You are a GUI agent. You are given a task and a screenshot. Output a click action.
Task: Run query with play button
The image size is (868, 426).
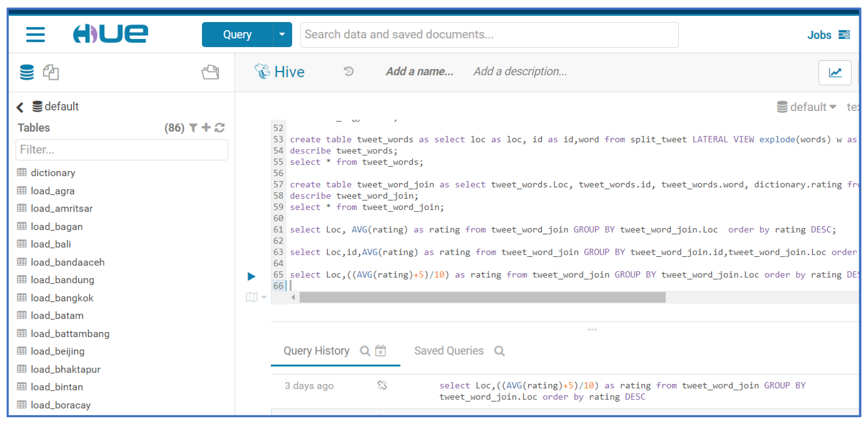(251, 277)
